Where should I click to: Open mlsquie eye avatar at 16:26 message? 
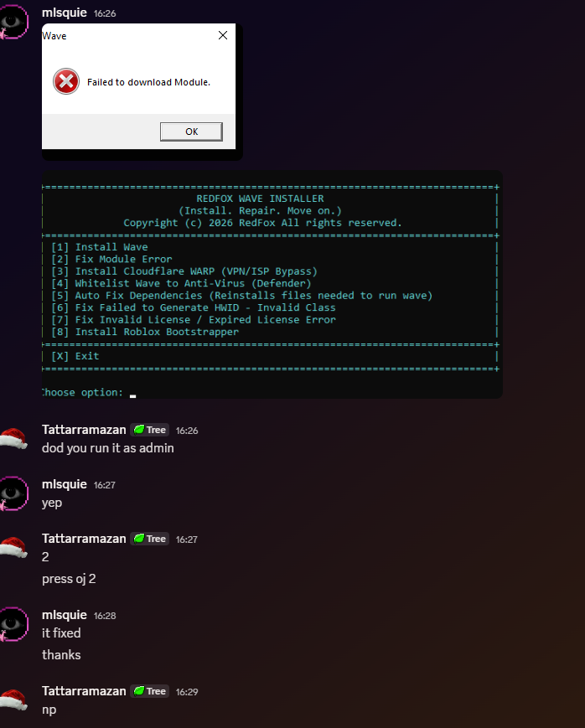coord(13,22)
